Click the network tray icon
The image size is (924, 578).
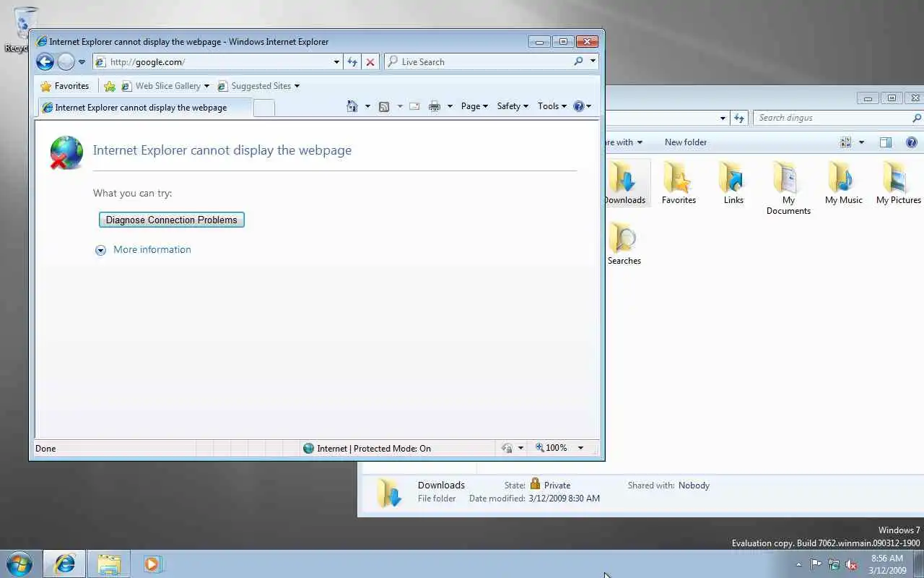pyautogui.click(x=834, y=564)
